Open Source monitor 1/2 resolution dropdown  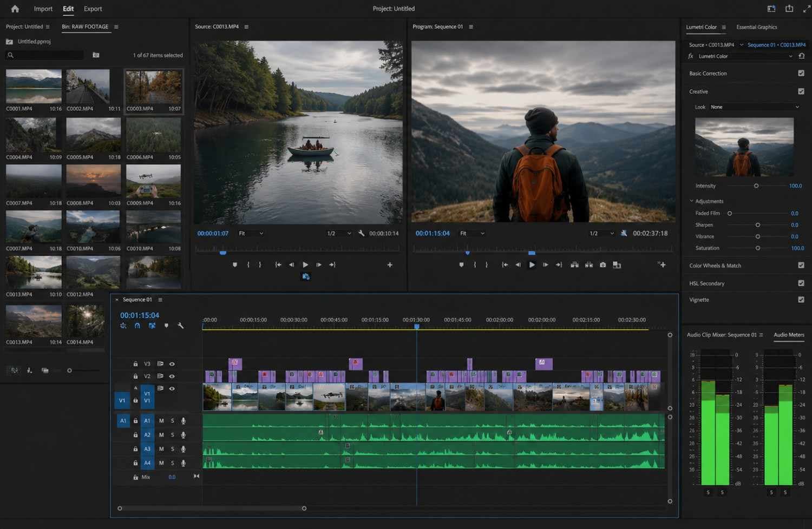click(339, 233)
